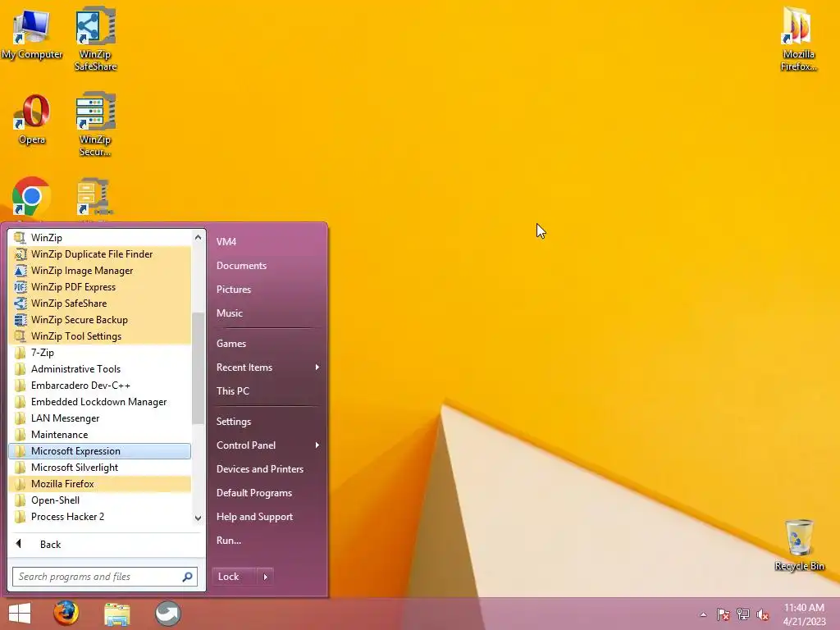Image resolution: width=840 pixels, height=630 pixels.
Task: Open WinZip Tool Settings
Action: (99, 336)
